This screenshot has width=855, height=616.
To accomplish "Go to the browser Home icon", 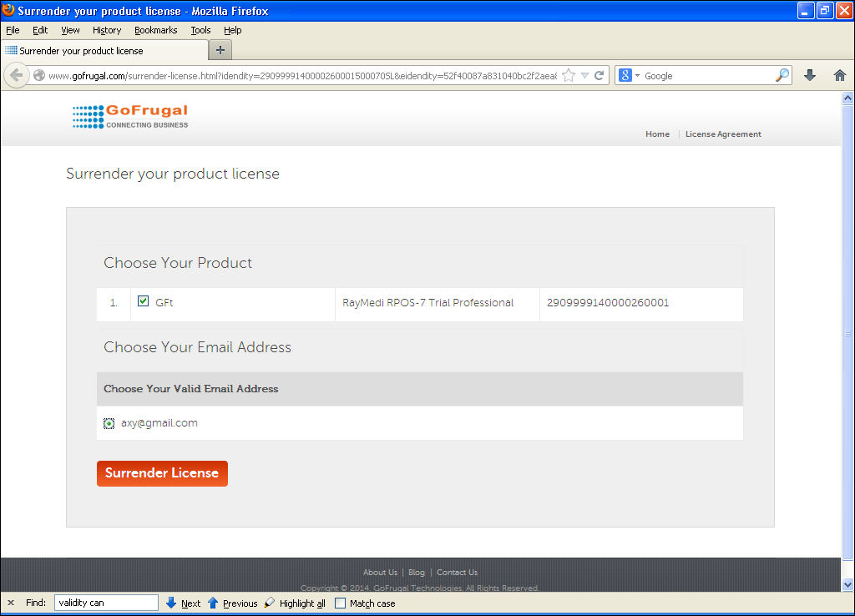I will [x=840, y=75].
